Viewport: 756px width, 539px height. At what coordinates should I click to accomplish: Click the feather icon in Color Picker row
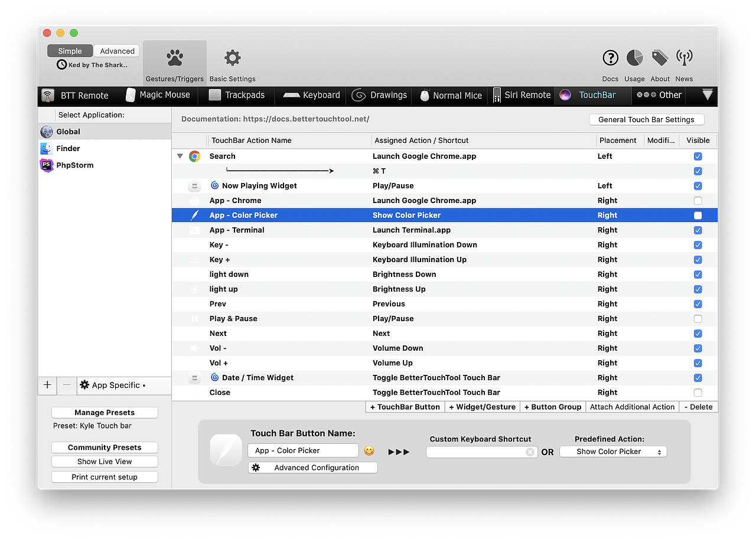coord(194,215)
